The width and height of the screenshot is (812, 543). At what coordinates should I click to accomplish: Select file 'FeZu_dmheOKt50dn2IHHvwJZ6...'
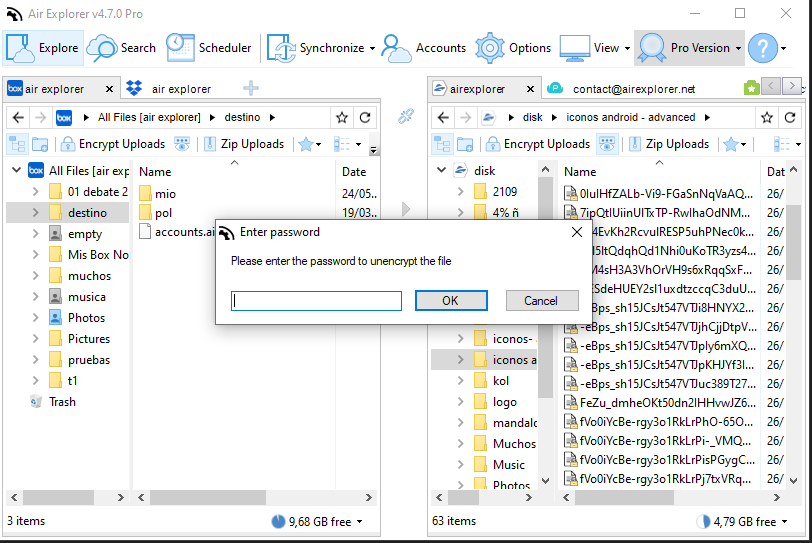[659, 402]
